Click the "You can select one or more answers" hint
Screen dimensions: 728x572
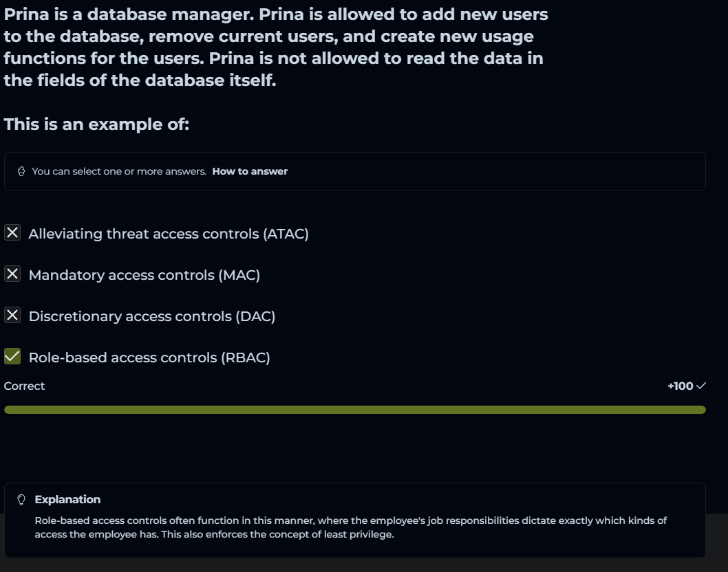tap(119, 171)
